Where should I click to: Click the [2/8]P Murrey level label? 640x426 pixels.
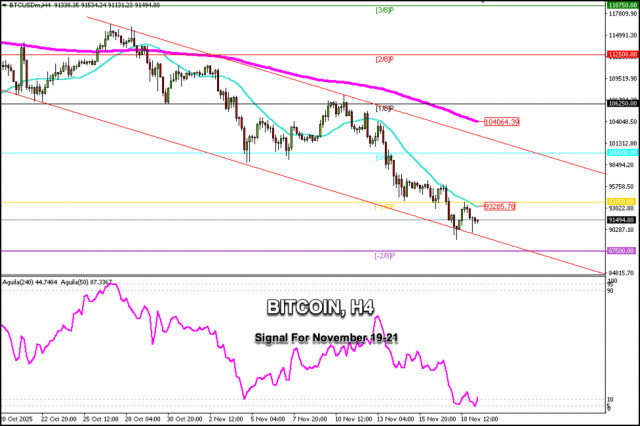pos(384,60)
